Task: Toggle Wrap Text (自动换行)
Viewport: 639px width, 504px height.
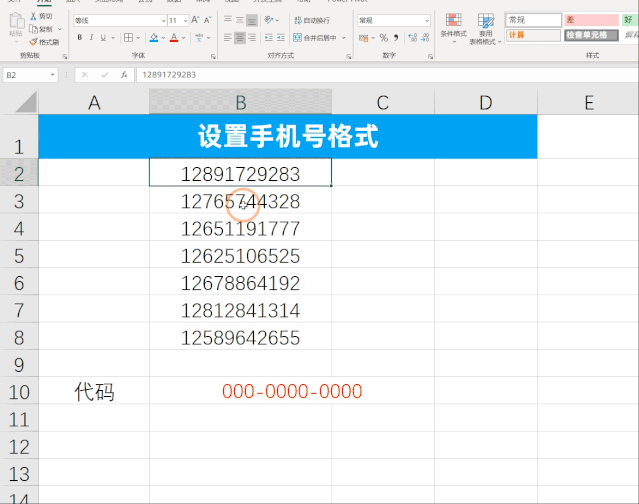Action: (x=312, y=20)
